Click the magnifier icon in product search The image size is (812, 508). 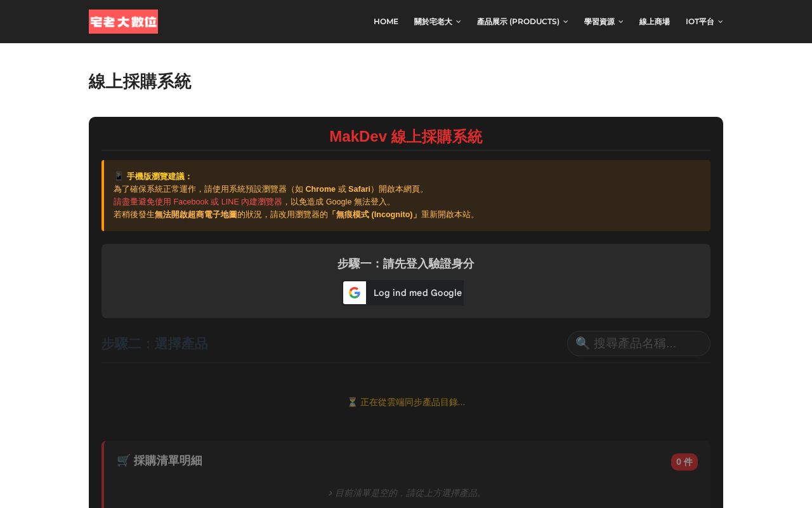tap(582, 344)
